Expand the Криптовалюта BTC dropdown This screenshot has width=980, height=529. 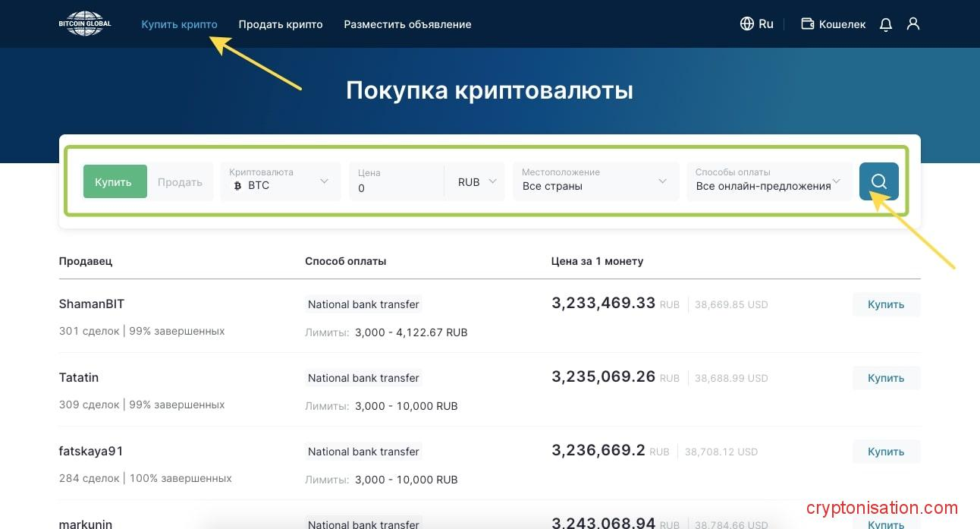click(281, 181)
